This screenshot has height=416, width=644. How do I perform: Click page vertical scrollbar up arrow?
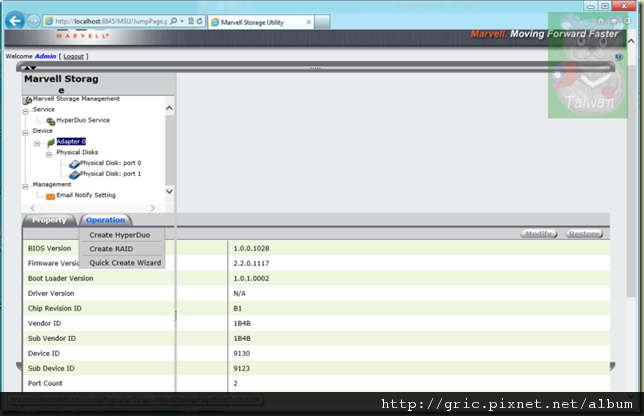(x=631, y=41)
